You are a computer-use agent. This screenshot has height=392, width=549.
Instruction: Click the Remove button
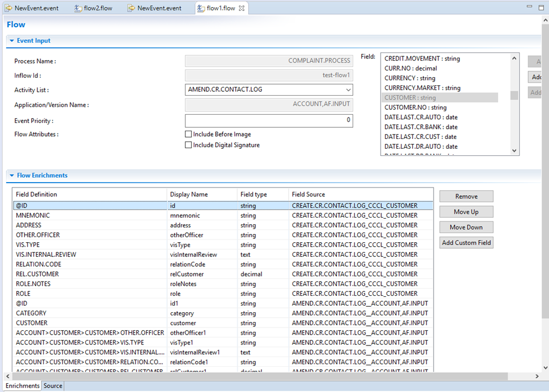click(x=466, y=196)
